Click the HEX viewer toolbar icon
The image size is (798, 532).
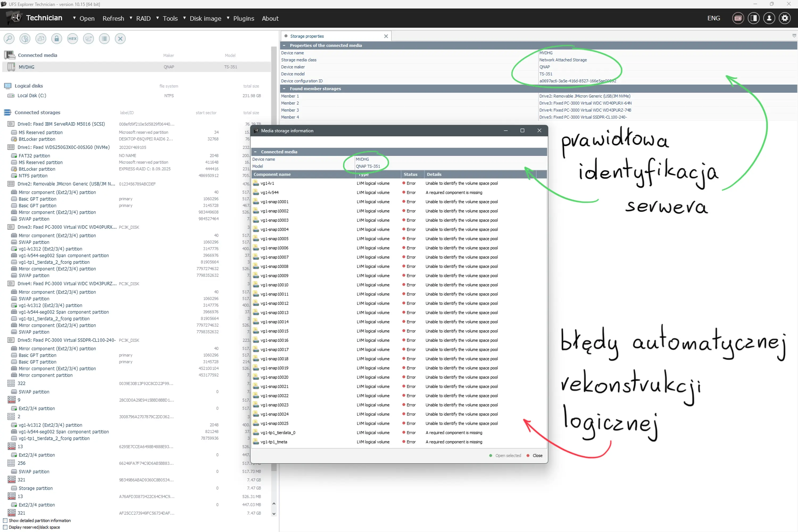pyautogui.click(x=72, y=39)
